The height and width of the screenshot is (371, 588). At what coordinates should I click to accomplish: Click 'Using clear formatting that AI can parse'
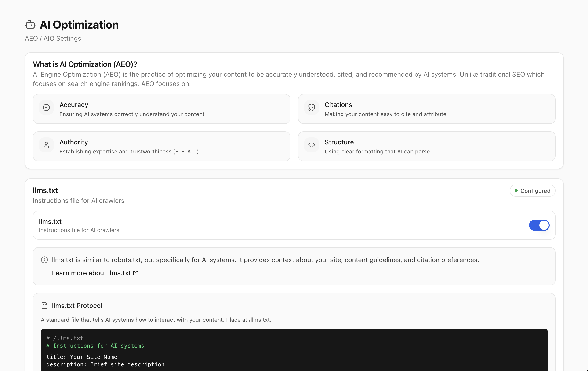point(377,151)
